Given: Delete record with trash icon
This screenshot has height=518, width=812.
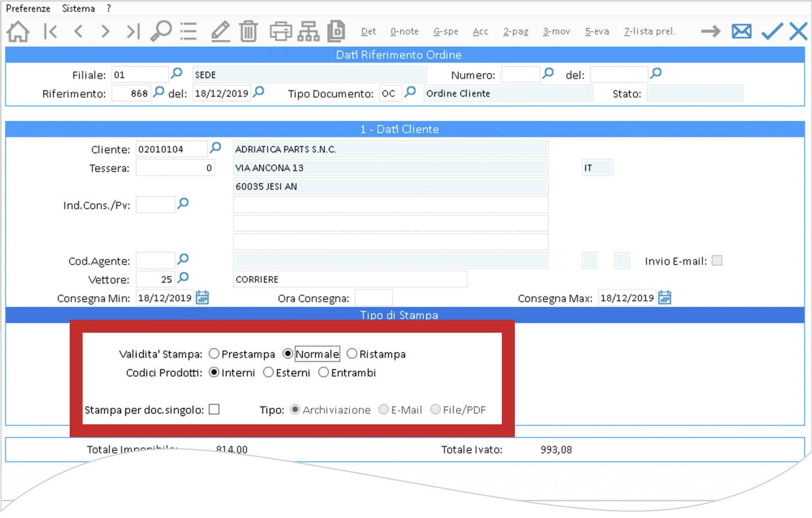Looking at the screenshot, I should [248, 32].
